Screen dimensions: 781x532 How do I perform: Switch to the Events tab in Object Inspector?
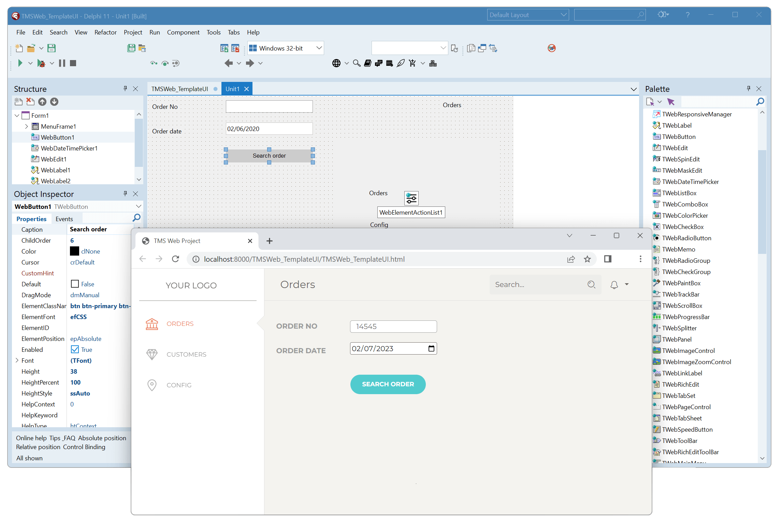pyautogui.click(x=65, y=219)
